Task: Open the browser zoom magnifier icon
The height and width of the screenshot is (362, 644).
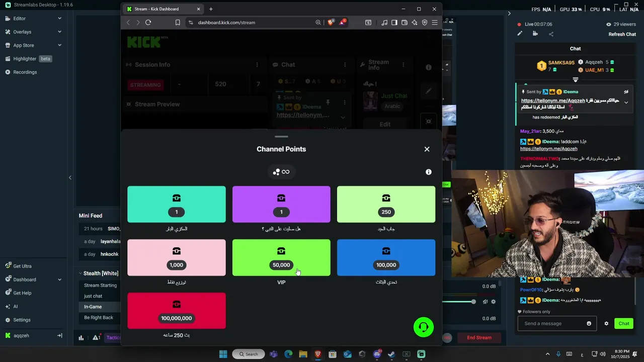Action: (x=318, y=22)
